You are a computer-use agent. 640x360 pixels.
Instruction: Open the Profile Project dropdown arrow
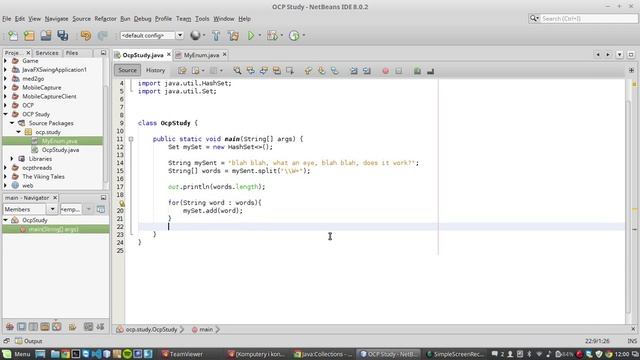point(304,36)
